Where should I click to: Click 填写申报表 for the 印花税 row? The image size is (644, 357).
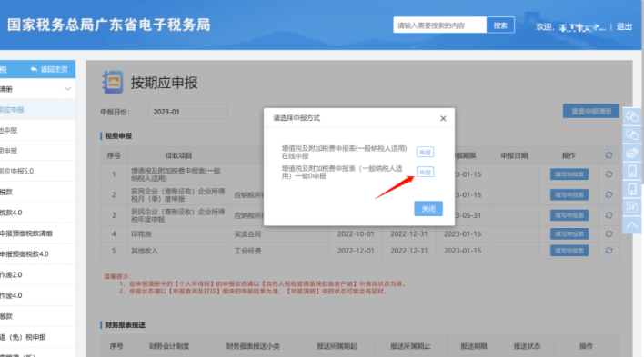pyautogui.click(x=569, y=233)
